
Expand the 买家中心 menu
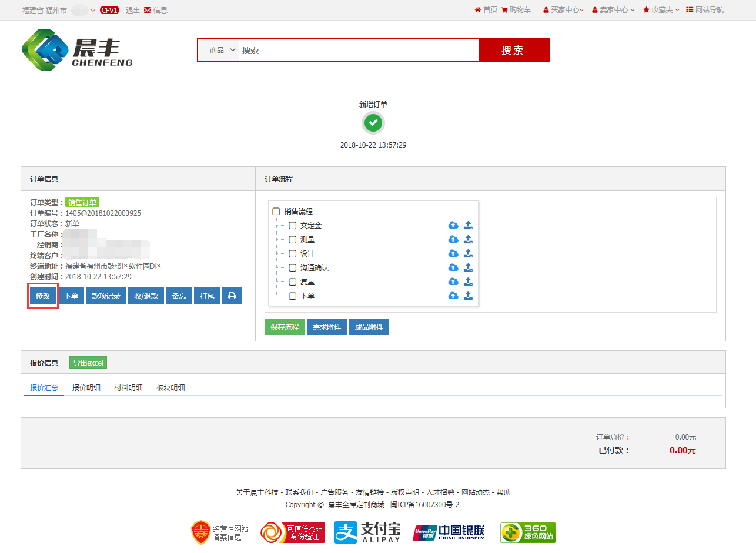(x=563, y=10)
